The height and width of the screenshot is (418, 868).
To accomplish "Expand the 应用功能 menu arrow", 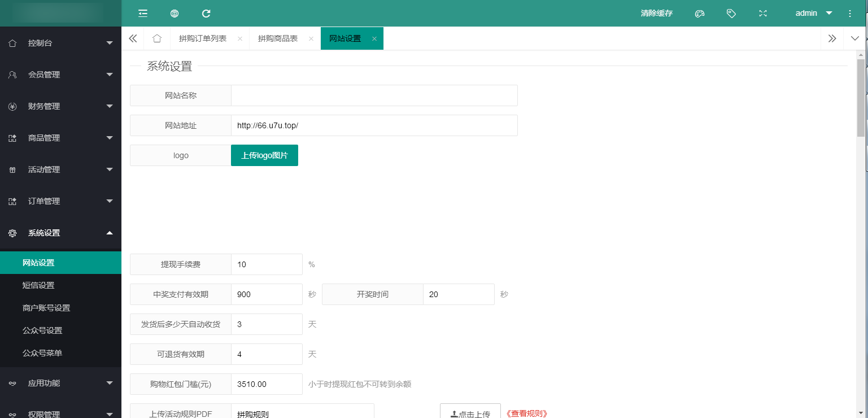I will (110, 383).
